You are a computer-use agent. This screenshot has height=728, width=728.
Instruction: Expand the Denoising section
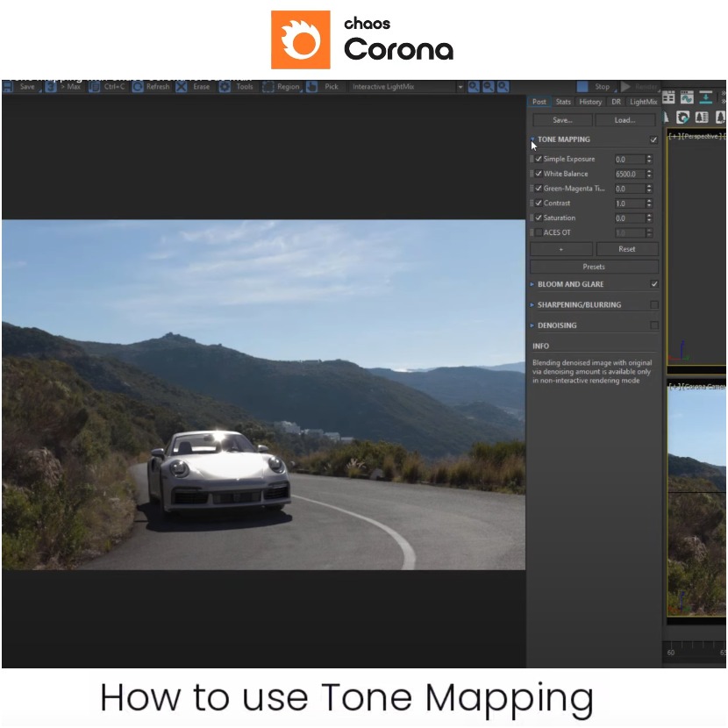(532, 325)
